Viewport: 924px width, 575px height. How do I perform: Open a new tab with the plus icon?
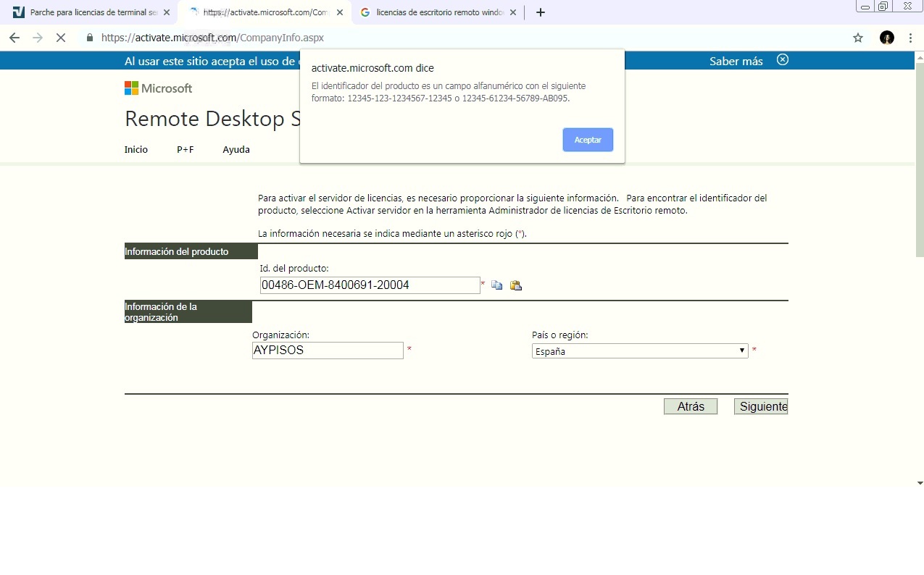[x=540, y=12]
